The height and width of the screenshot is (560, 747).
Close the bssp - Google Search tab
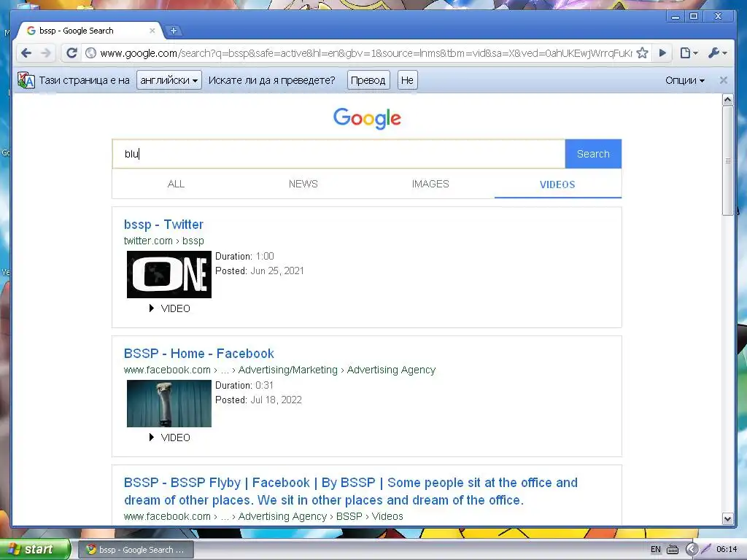tap(152, 31)
